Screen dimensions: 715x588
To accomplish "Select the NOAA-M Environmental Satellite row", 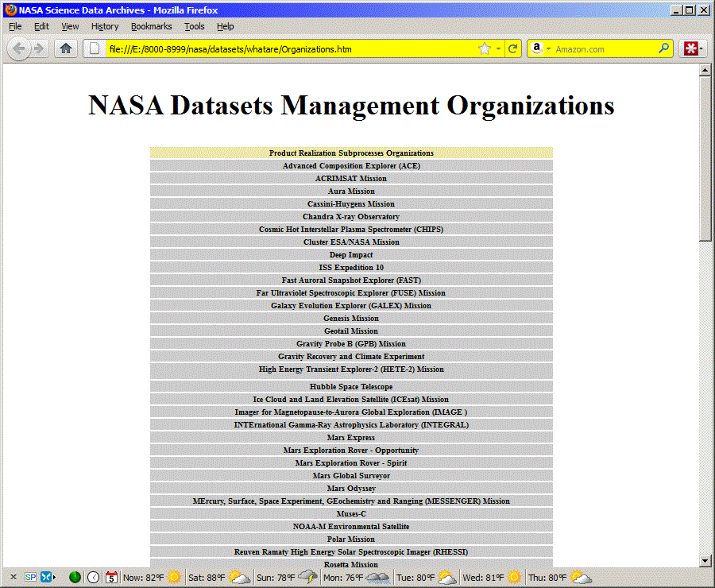I will click(x=351, y=526).
